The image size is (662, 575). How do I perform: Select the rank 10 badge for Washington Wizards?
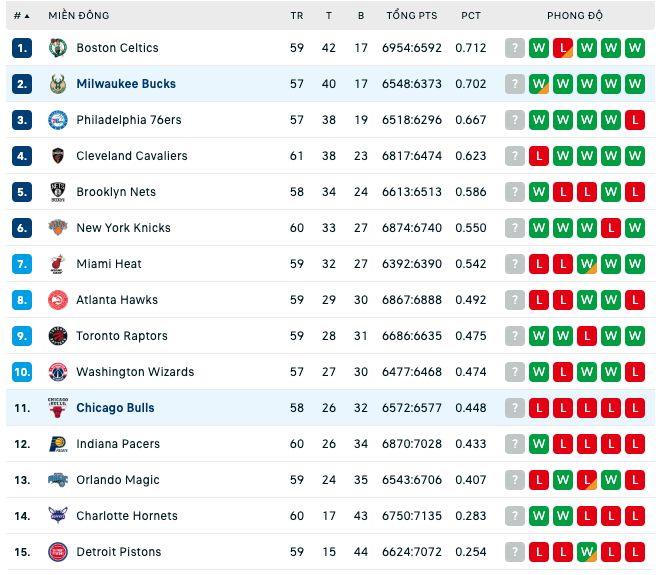[x=22, y=372]
